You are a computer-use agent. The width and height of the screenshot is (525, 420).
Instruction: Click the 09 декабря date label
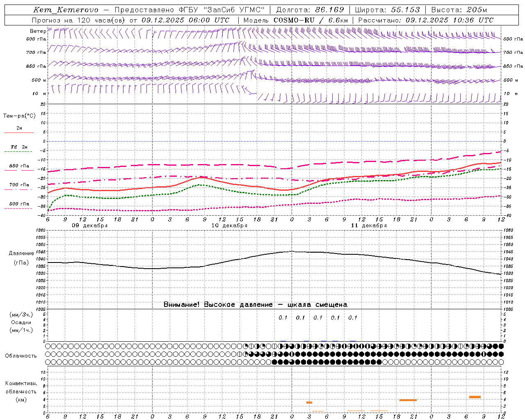click(x=90, y=226)
